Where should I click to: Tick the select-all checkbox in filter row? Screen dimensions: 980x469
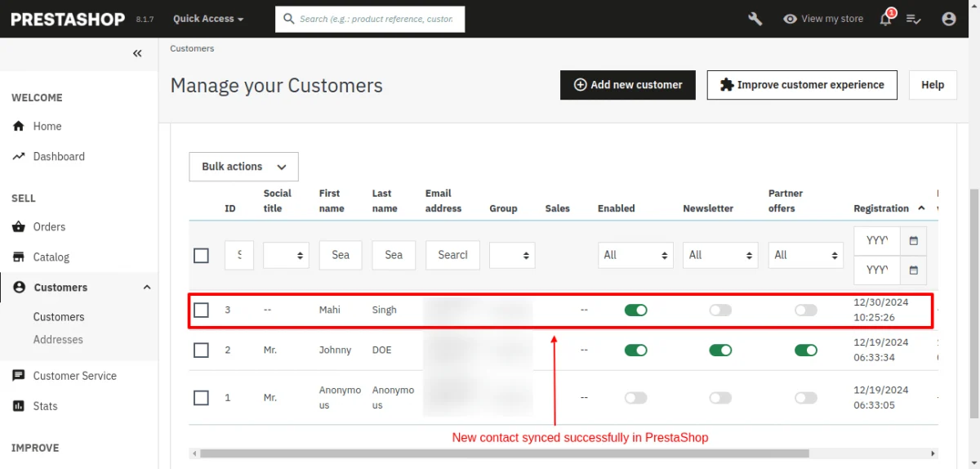[201, 256]
